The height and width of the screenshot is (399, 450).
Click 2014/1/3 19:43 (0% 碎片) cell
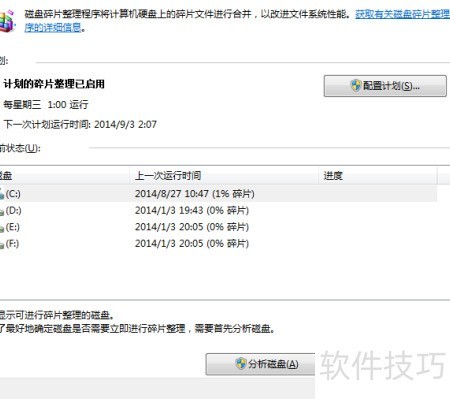192,210
